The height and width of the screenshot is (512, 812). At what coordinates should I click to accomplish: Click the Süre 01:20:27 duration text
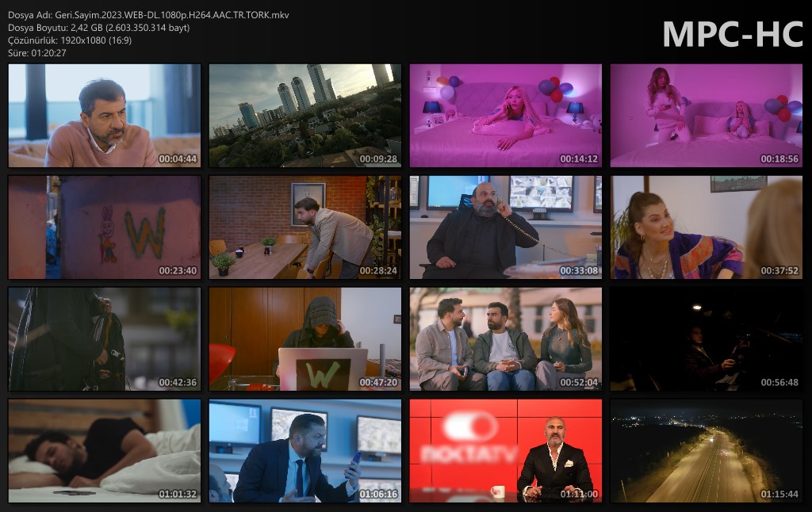coord(37,53)
